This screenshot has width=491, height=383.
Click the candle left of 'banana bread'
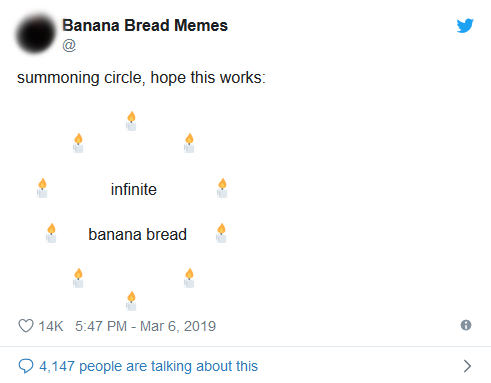(51, 233)
